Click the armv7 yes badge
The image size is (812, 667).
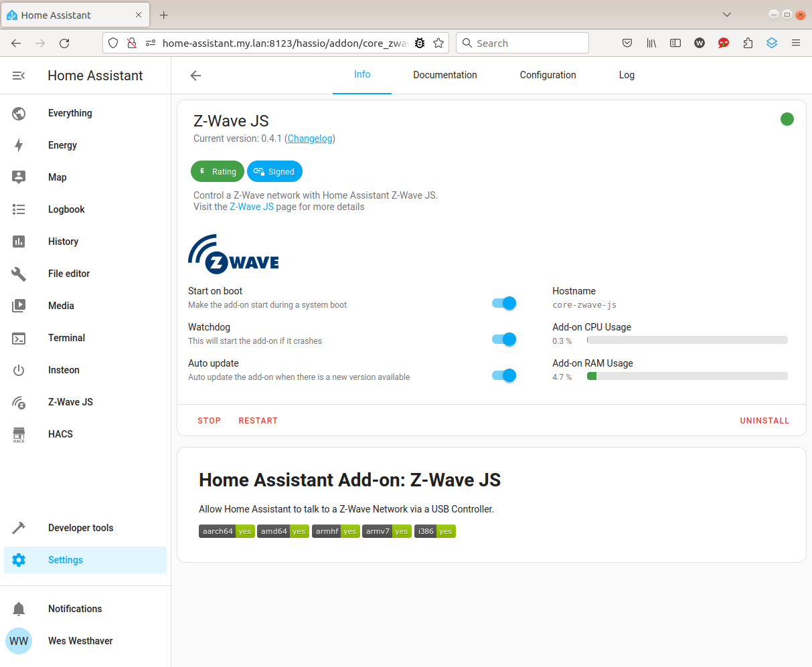[x=387, y=531]
